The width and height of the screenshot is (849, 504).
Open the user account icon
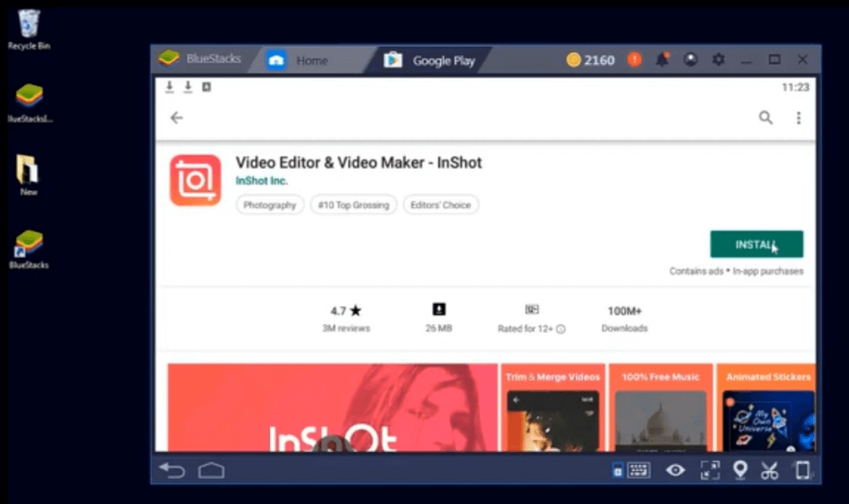(x=690, y=59)
